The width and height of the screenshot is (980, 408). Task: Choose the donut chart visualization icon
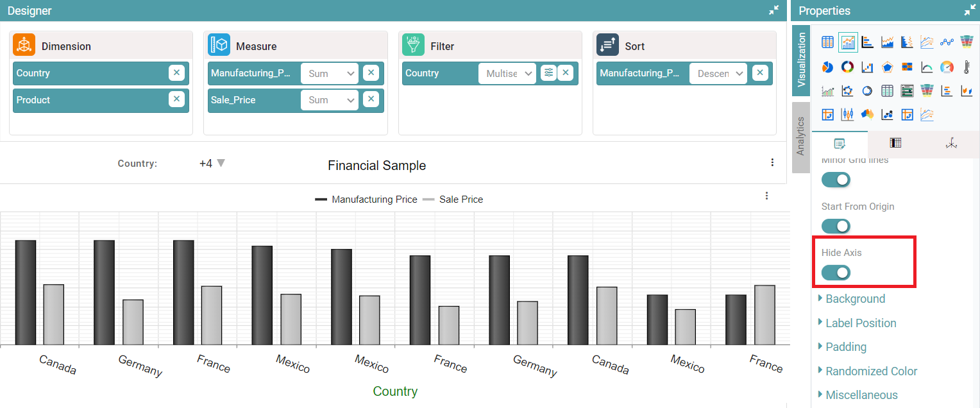click(847, 67)
